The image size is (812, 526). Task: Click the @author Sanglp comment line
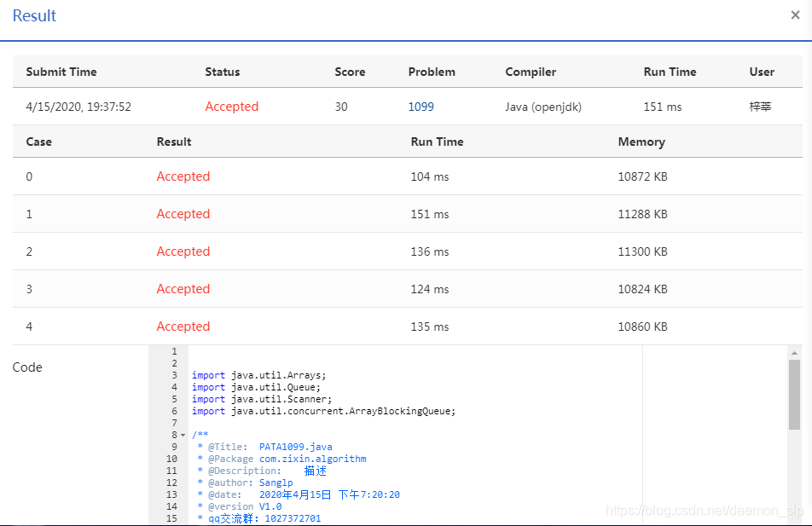point(245,483)
